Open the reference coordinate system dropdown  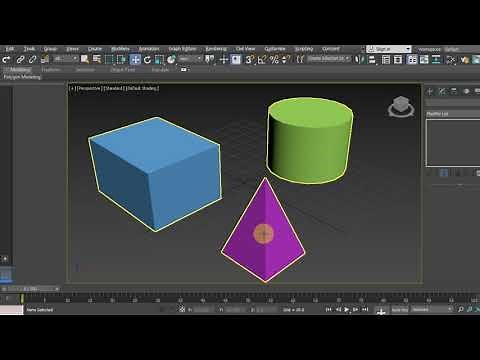click(x=190, y=59)
